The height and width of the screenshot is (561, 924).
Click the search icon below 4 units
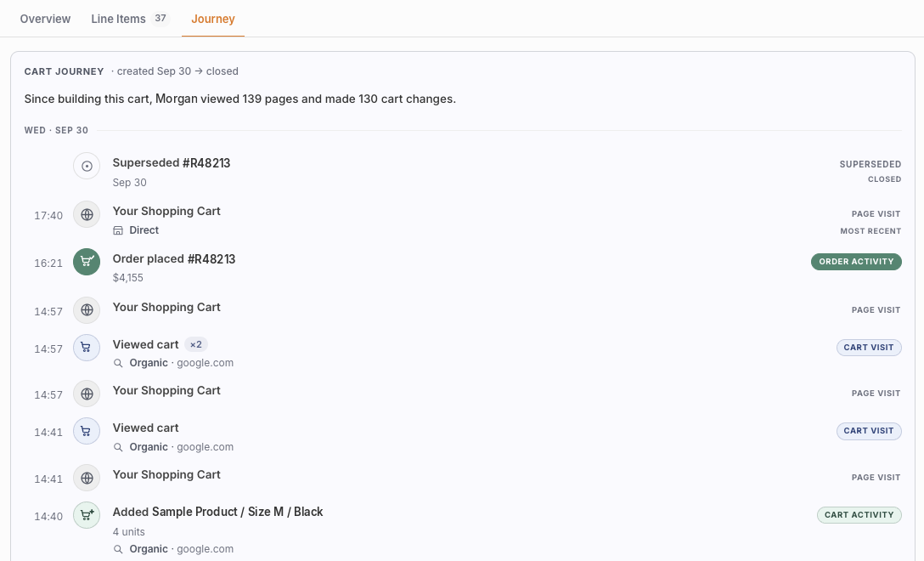(x=118, y=549)
